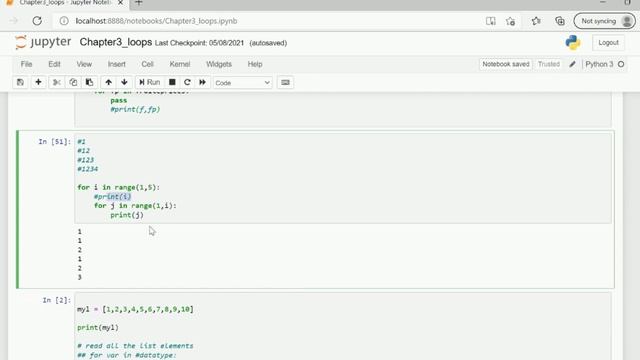Restart the kernel icon
Screen dimensions: 640x360
tap(187, 82)
